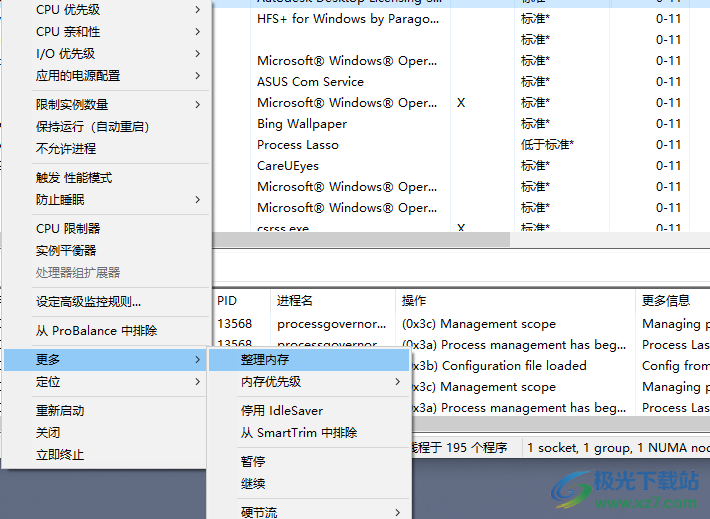The width and height of the screenshot is (710, 519).
Task: Choose 继续 in the submenu
Action: [309, 484]
